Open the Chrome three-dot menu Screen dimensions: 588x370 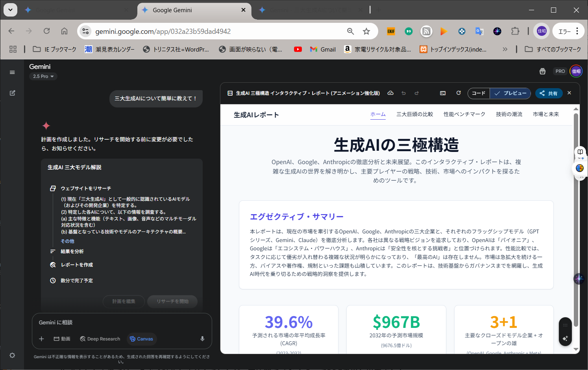tap(577, 31)
